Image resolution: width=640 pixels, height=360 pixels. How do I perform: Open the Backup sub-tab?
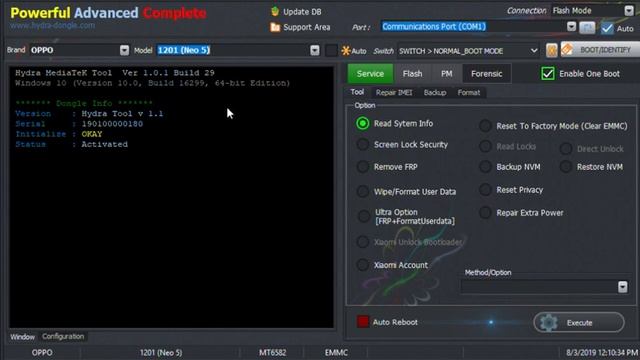[435, 93]
